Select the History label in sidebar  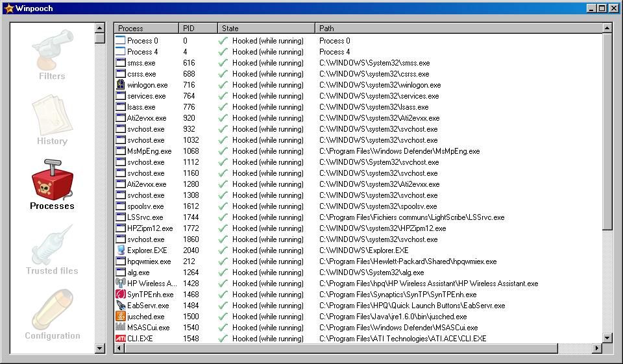click(52, 141)
